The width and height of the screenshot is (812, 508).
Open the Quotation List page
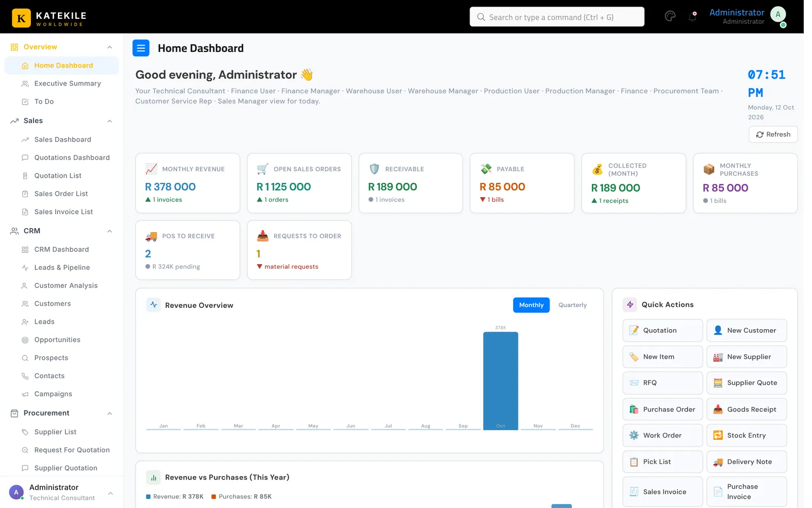[61, 176]
